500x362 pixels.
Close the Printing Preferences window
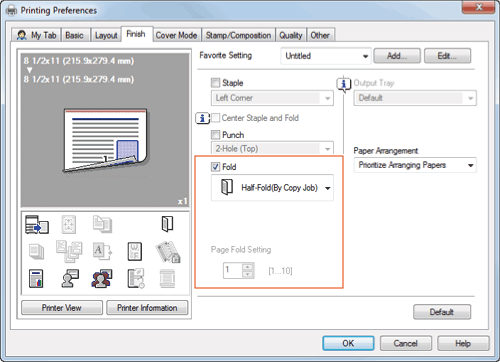click(479, 7)
